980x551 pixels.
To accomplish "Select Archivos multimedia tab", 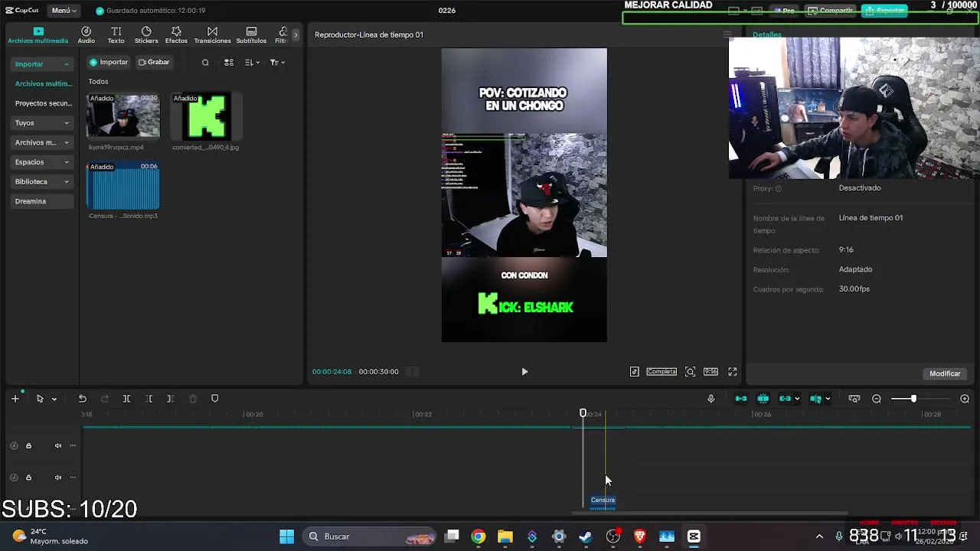I will [x=38, y=35].
